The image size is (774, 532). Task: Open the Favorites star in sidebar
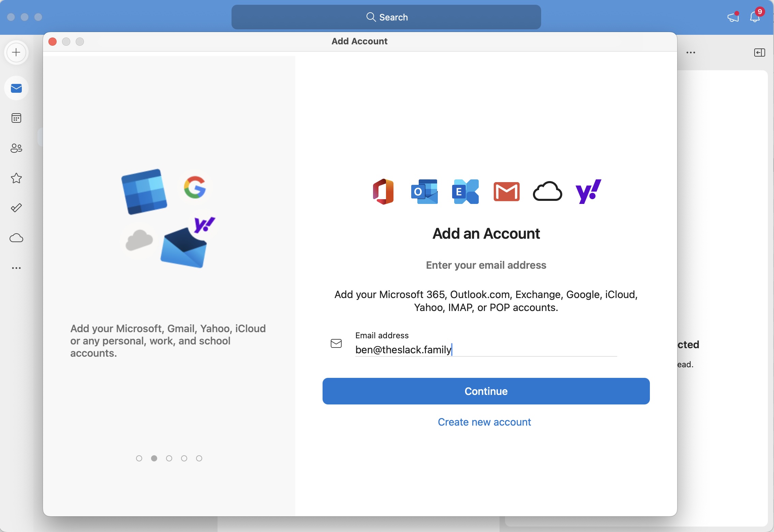pos(16,178)
